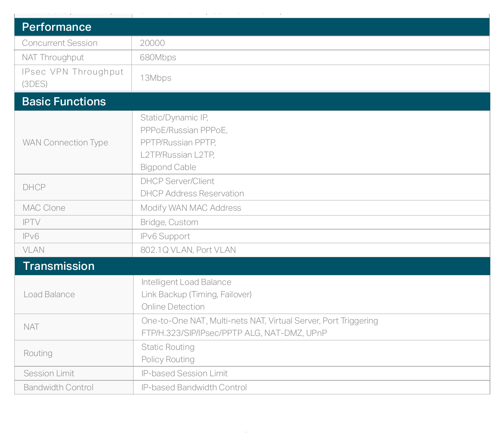Image resolution: width=504 pixels, height=446 pixels.
Task: Select the IPv6 Support value
Action: 165,236
